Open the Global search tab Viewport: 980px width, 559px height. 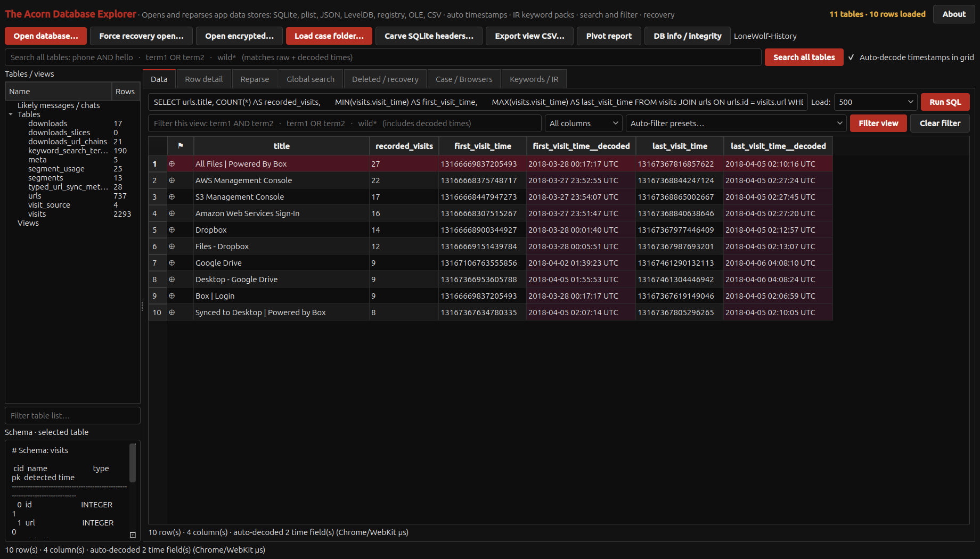(x=311, y=79)
